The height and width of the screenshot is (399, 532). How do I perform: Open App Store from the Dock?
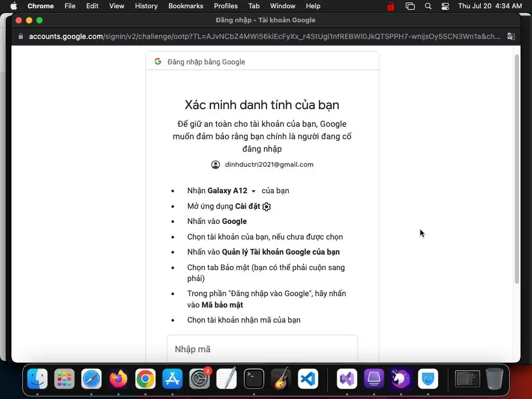pyautogui.click(x=172, y=379)
